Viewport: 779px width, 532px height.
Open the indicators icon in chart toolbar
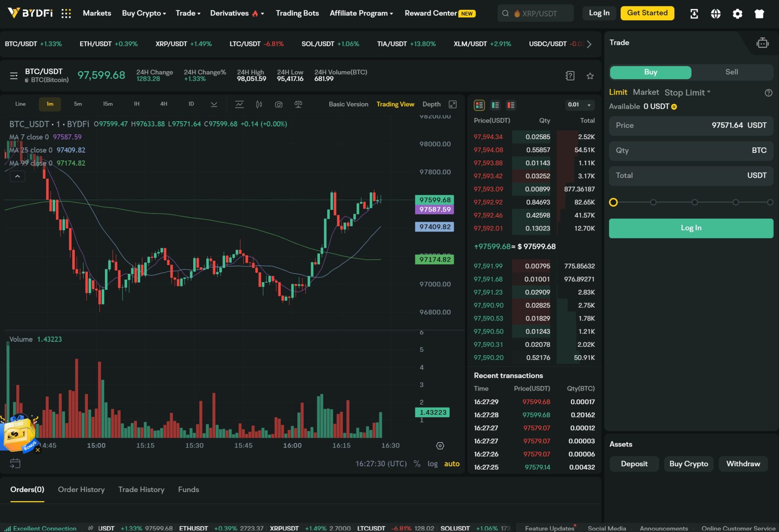(239, 104)
